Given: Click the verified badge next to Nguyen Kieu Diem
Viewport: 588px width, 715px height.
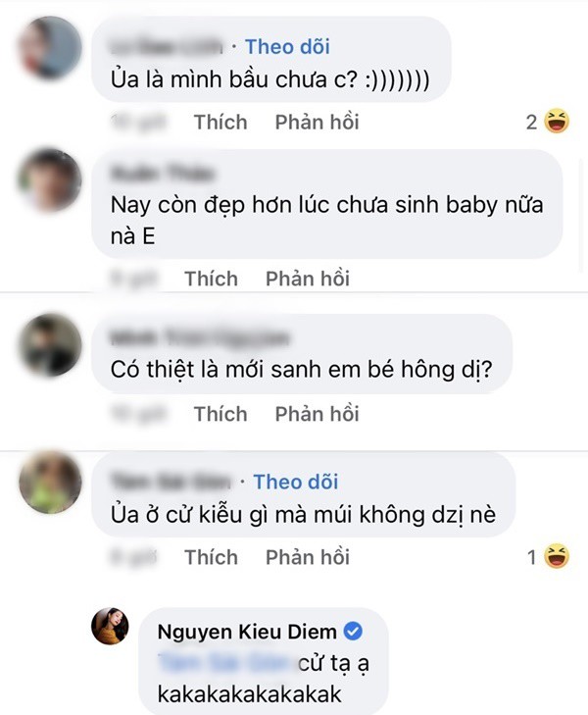Looking at the screenshot, I should (x=355, y=632).
